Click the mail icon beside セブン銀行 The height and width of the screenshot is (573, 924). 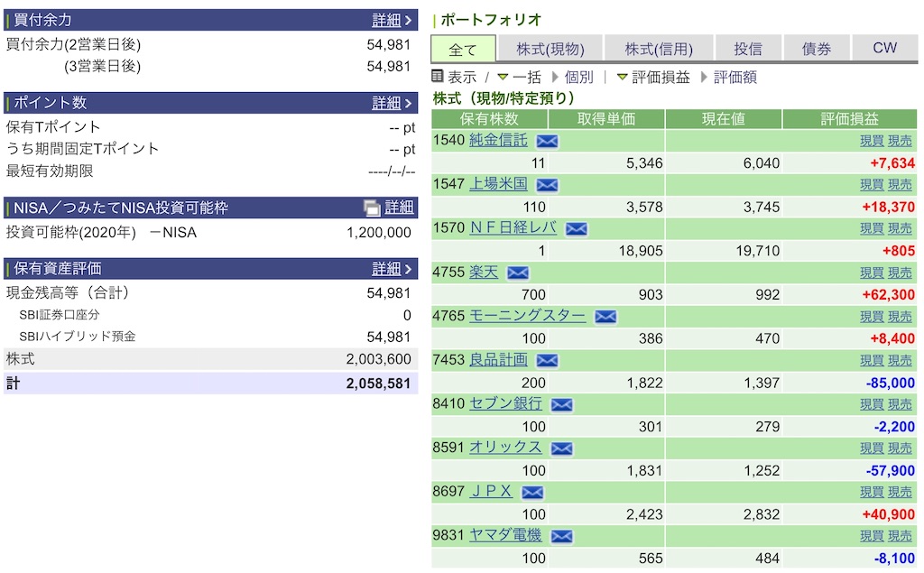(x=561, y=404)
